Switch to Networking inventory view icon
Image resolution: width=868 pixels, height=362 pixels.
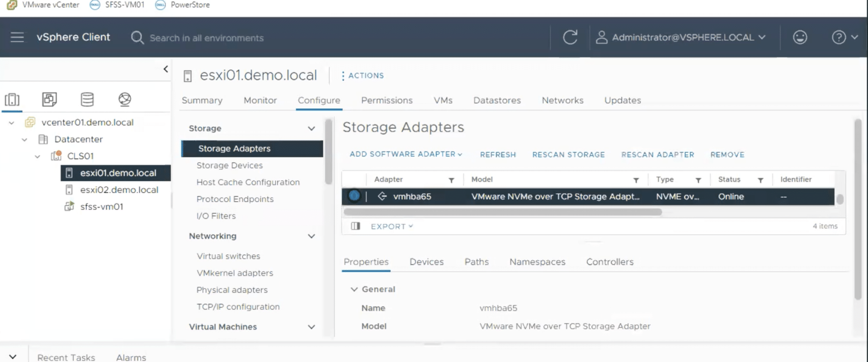pyautogui.click(x=124, y=99)
